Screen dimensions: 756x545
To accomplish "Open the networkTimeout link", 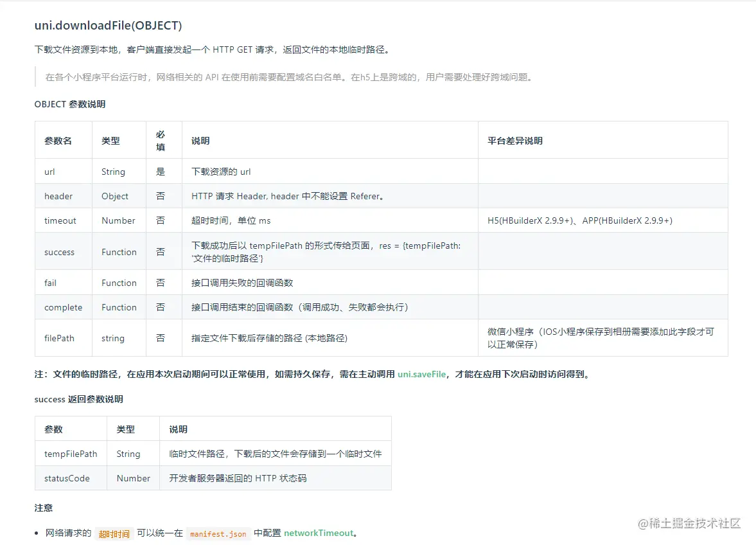I will click(x=319, y=533).
